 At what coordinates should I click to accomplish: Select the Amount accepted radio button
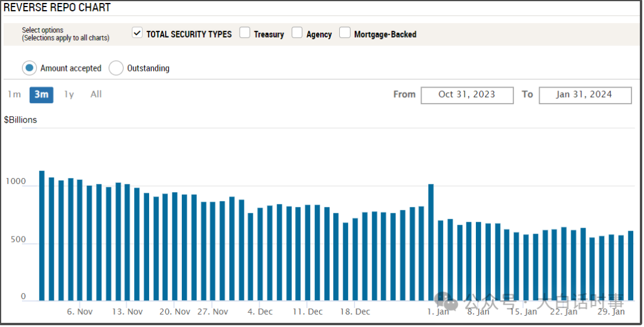29,68
